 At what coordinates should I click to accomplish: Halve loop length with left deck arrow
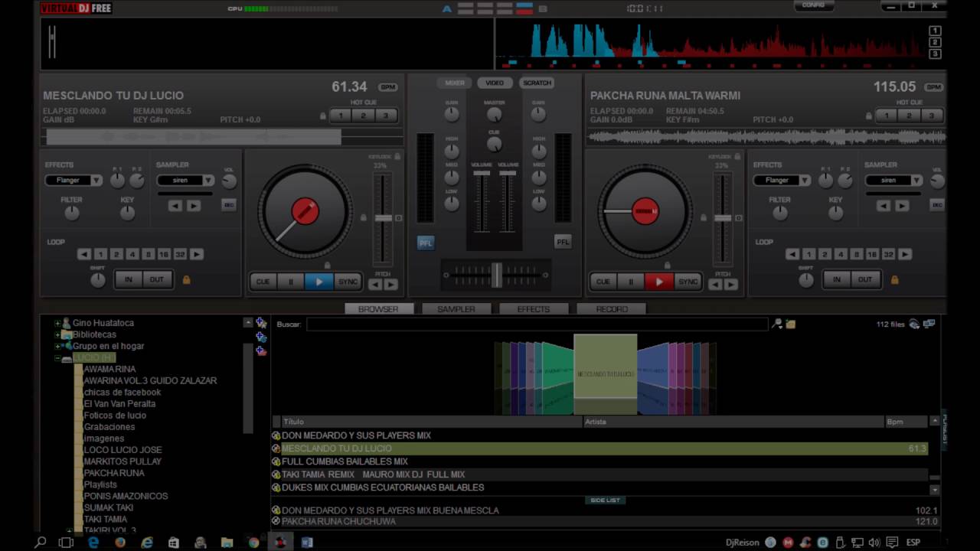coord(84,254)
